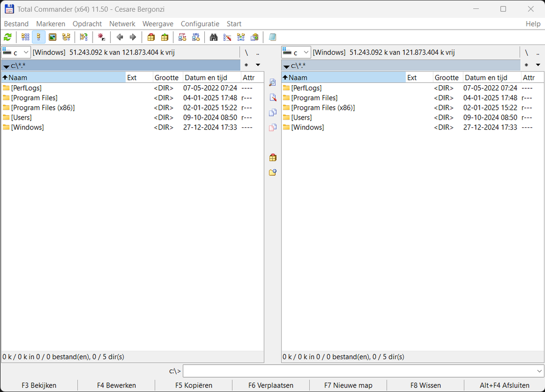545x392 pixels.
Task: Go to root directory in left panel
Action: click(246, 53)
